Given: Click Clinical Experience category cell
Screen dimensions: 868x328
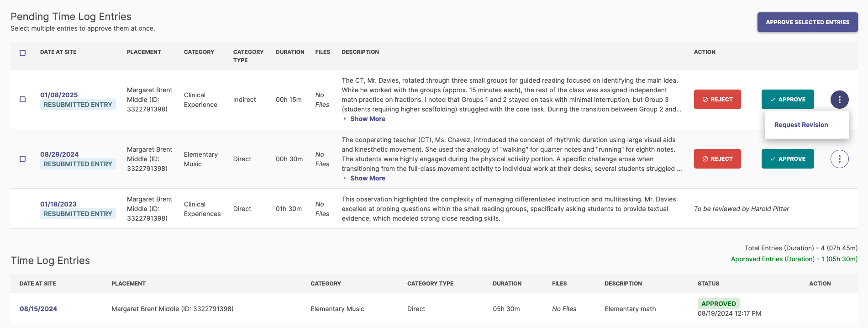Looking at the screenshot, I should point(200,100).
